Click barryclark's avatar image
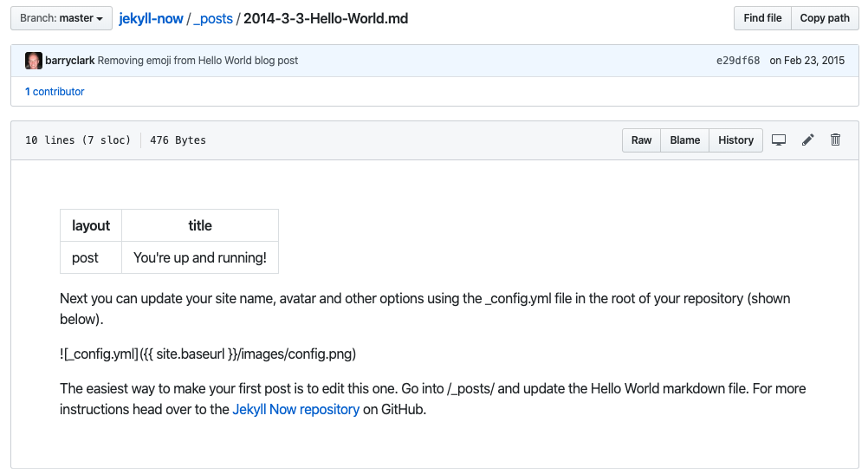Screen dimensions: 868x474 tap(33, 61)
